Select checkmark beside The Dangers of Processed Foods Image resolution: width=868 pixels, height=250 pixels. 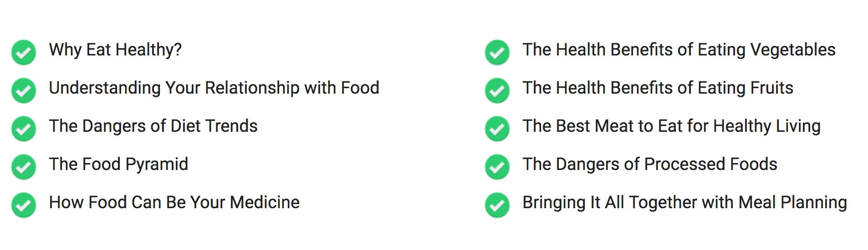[497, 167]
